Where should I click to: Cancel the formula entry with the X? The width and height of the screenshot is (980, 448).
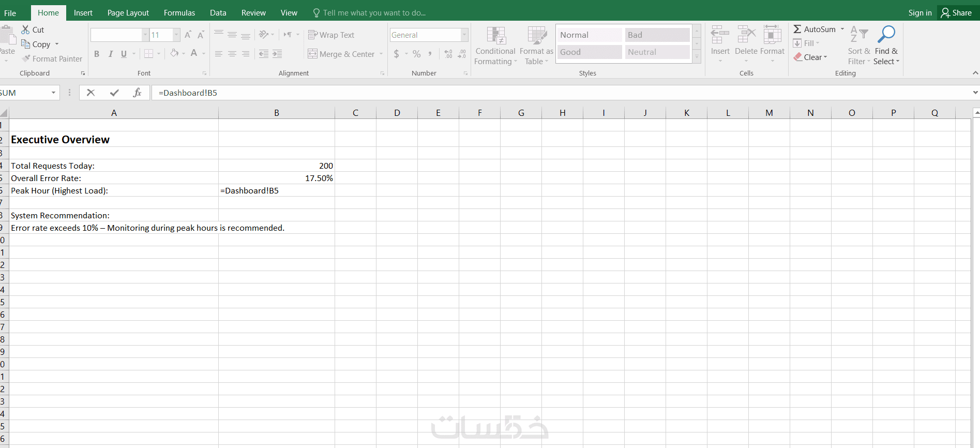(x=91, y=93)
